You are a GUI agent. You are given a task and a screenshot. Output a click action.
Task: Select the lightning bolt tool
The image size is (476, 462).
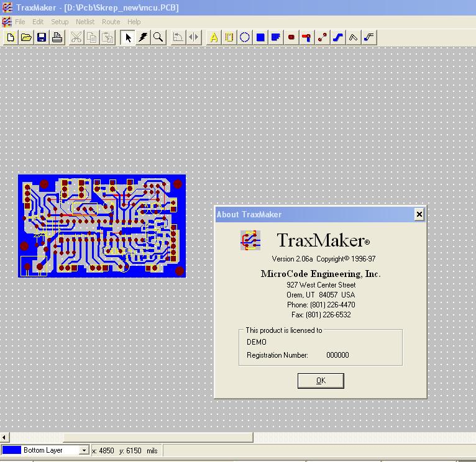pyautogui.click(x=143, y=37)
